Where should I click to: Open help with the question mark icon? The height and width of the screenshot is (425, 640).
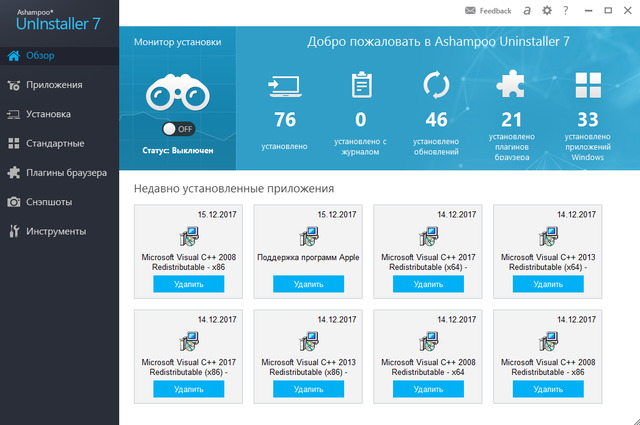(566, 10)
